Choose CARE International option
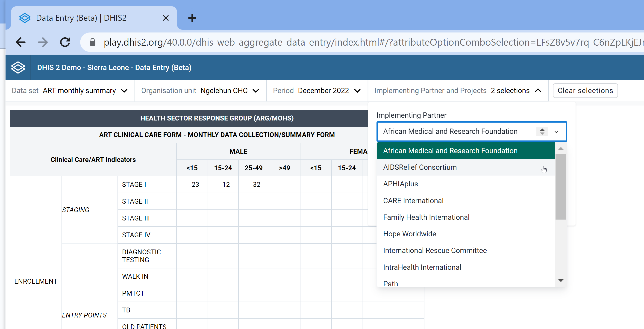The image size is (644, 329). pos(466,201)
